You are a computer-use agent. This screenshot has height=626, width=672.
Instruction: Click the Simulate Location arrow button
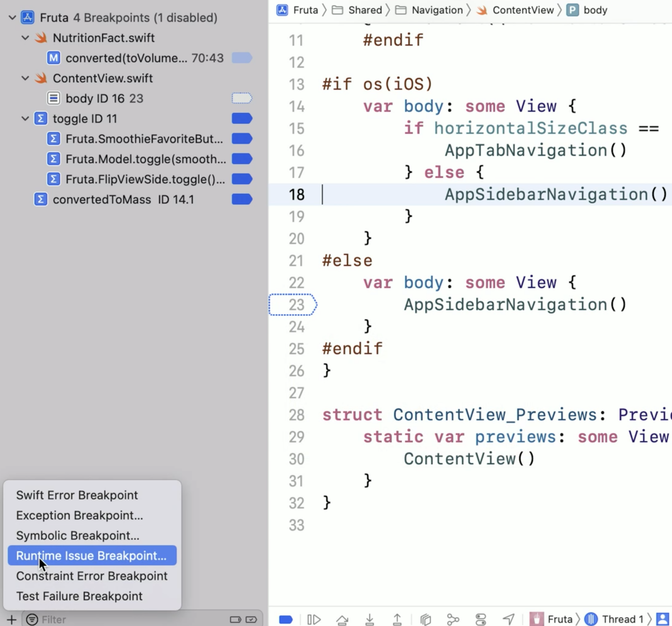coord(509,619)
